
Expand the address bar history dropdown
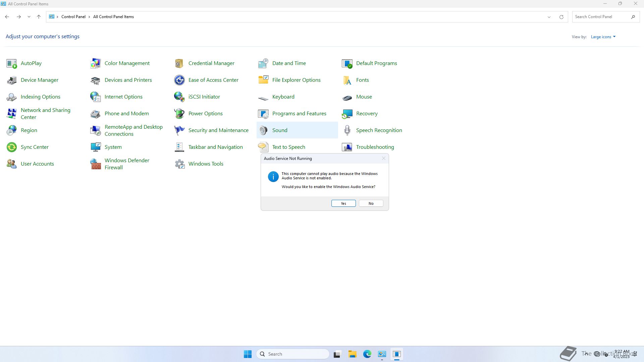549,17
